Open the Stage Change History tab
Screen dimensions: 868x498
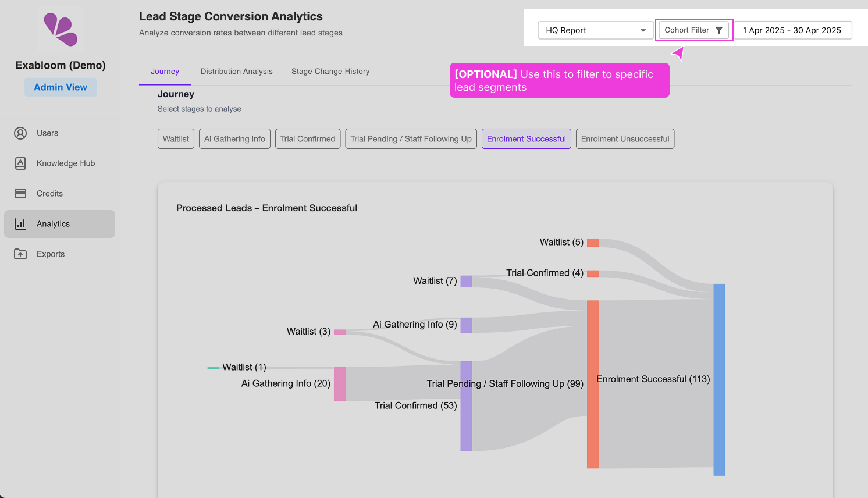tap(330, 72)
